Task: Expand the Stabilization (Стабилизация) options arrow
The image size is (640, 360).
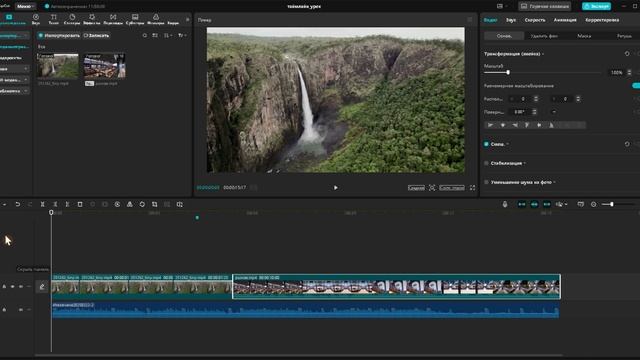Action: [524, 163]
